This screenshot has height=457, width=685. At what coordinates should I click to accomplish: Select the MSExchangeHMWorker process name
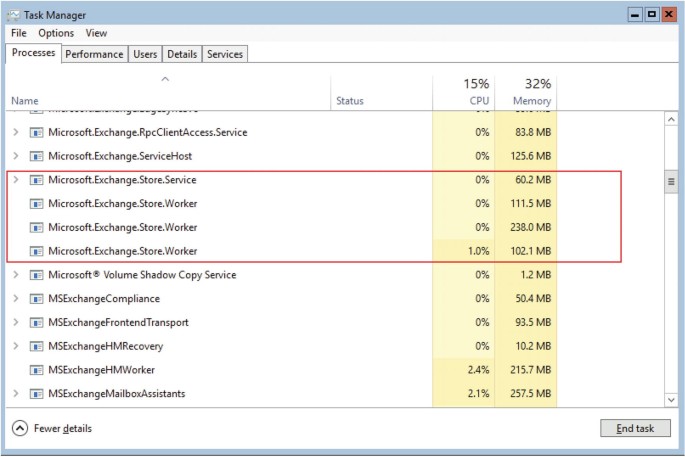point(101,370)
